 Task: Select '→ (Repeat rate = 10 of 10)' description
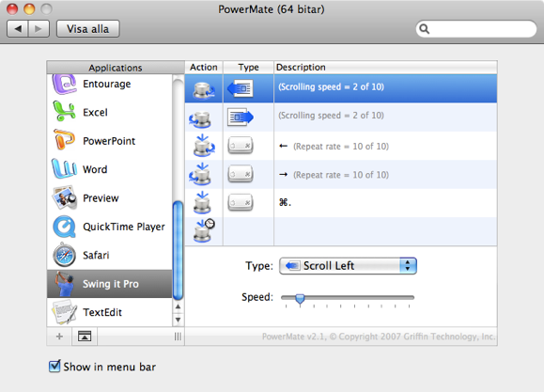pyautogui.click(x=334, y=175)
